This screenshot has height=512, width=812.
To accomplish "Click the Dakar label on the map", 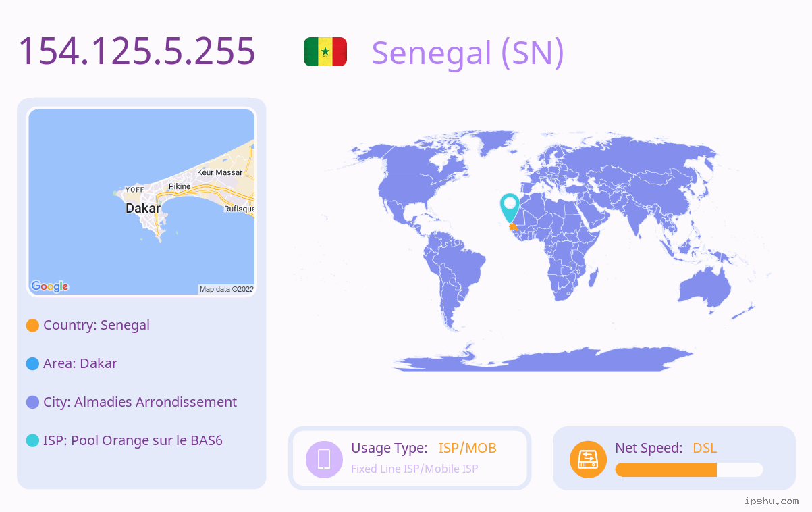I will point(143,209).
